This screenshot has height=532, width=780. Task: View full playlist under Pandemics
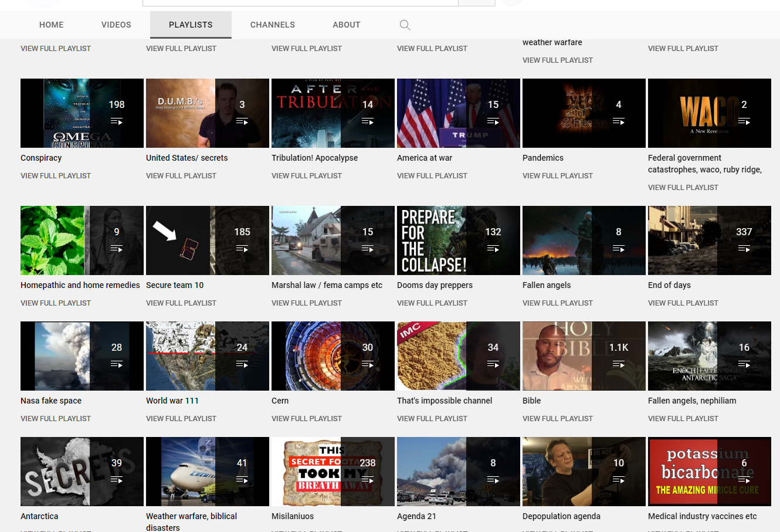tap(557, 175)
